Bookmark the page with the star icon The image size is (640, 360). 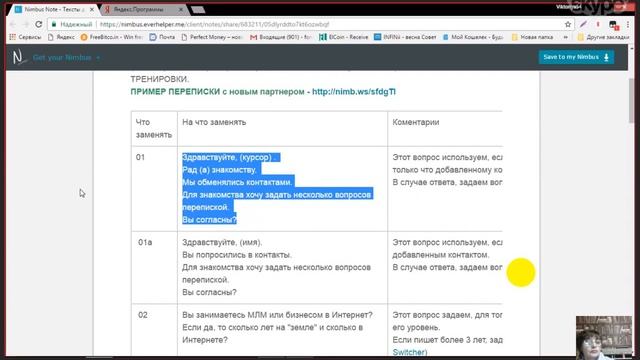(x=568, y=24)
